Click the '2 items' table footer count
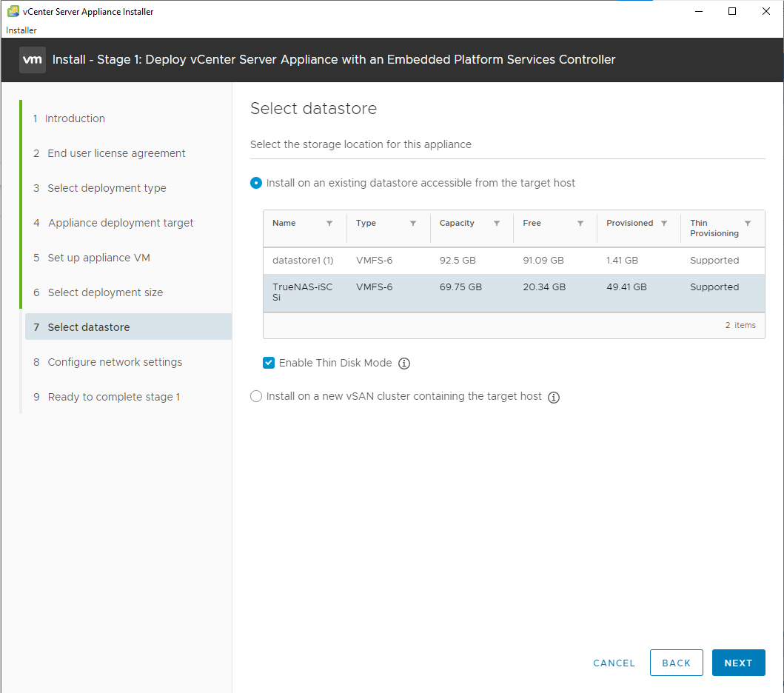Screen dimensions: 784x693 pos(740,325)
